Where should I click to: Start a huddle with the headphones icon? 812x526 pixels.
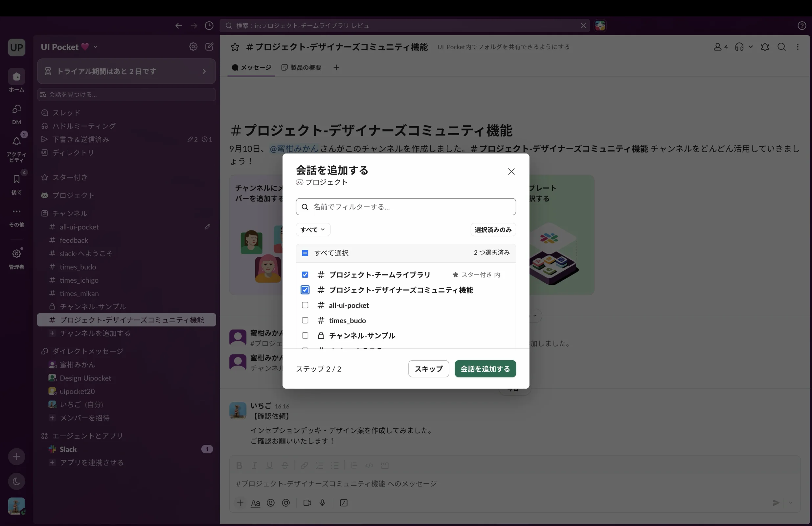(x=739, y=47)
